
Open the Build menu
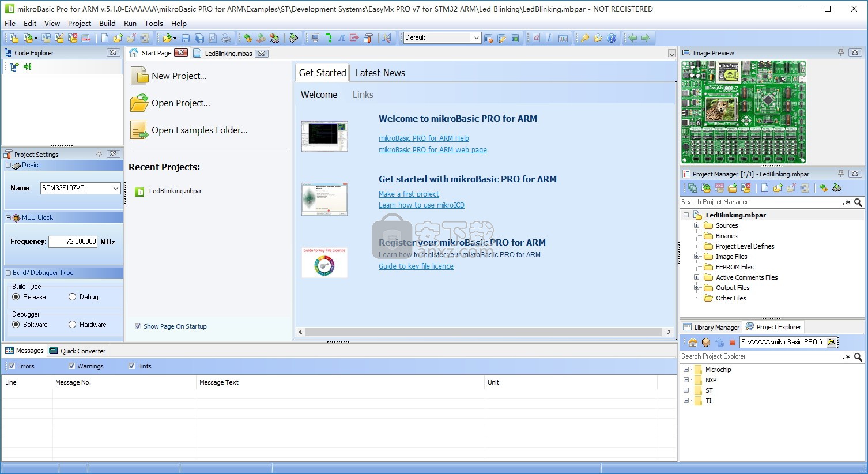[x=107, y=24]
